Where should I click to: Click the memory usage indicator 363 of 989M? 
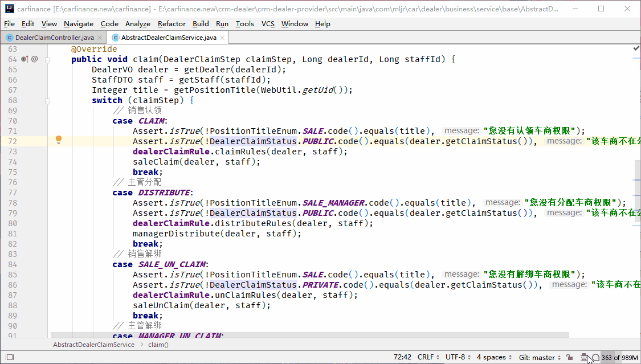click(x=619, y=357)
